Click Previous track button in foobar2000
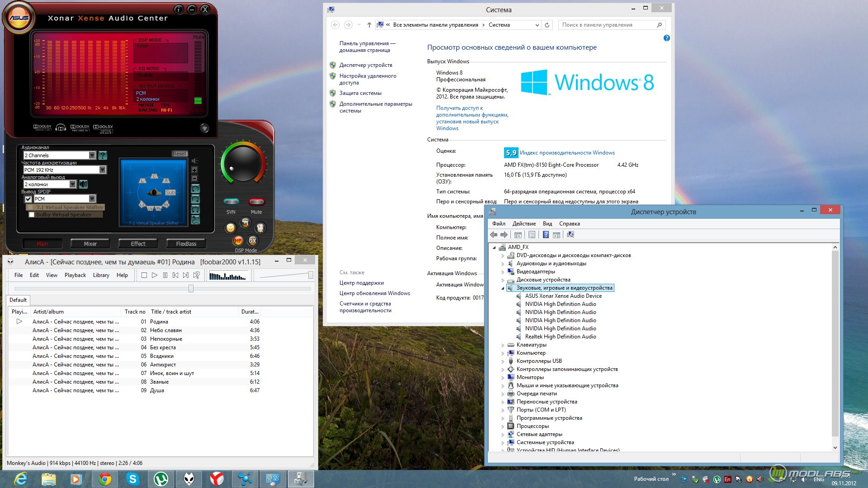 tap(175, 275)
